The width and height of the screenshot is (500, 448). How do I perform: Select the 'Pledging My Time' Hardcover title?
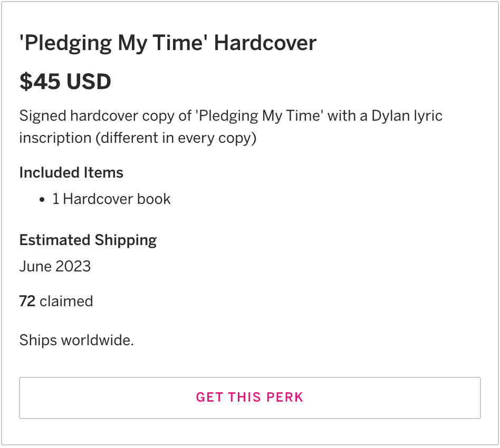tap(168, 43)
